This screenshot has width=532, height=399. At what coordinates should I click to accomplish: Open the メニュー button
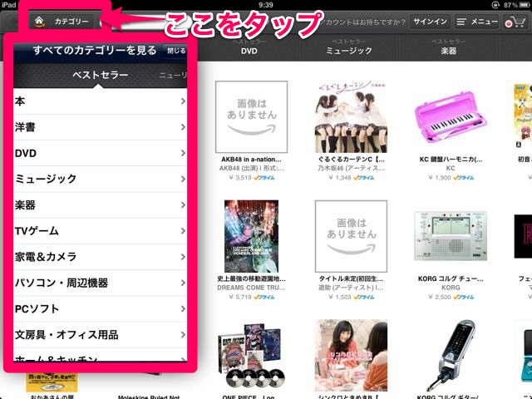pyautogui.click(x=476, y=22)
